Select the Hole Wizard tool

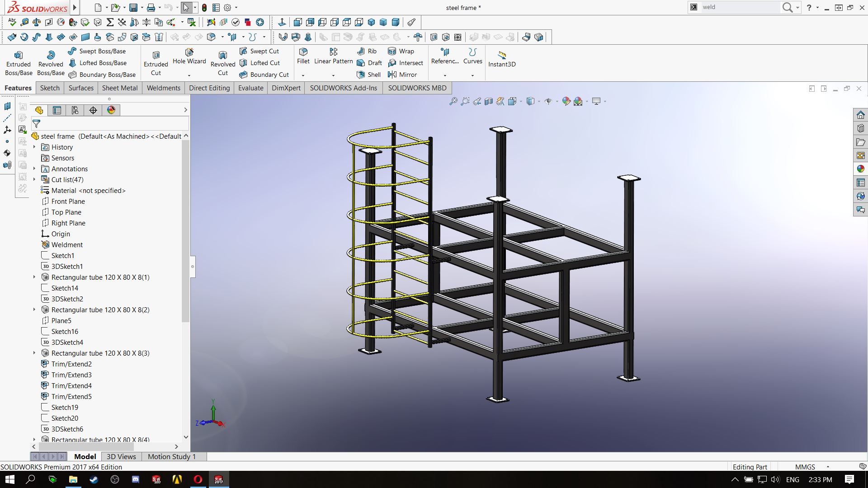[189, 52]
